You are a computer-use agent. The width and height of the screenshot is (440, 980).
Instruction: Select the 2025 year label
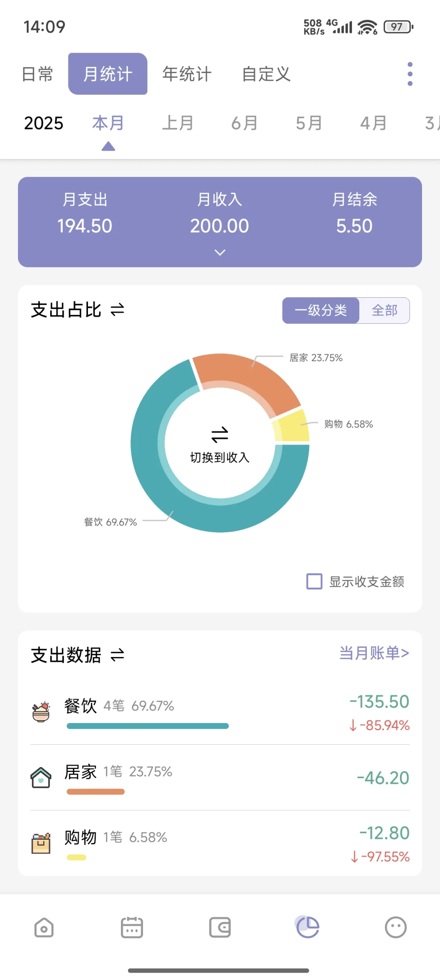click(44, 123)
